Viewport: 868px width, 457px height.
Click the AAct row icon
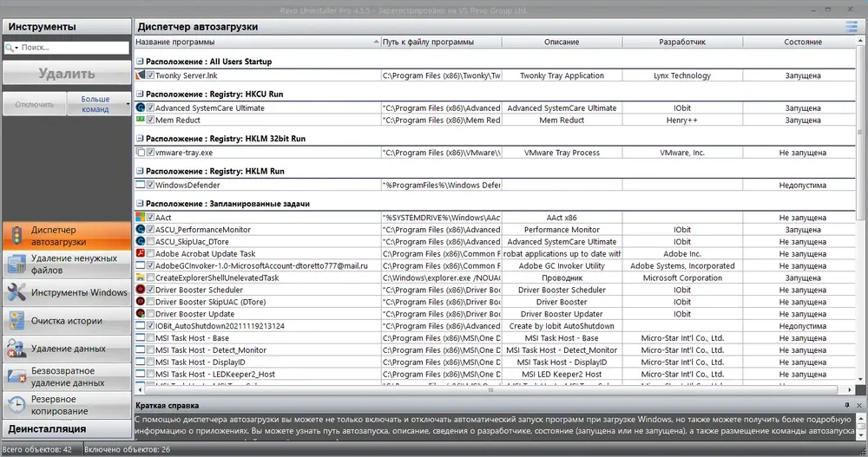140,218
